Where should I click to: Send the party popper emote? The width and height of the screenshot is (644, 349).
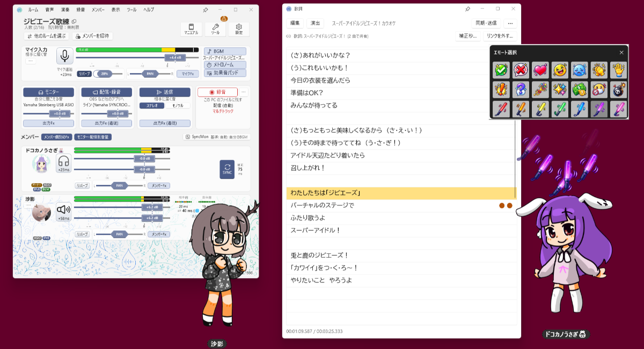pos(540,89)
